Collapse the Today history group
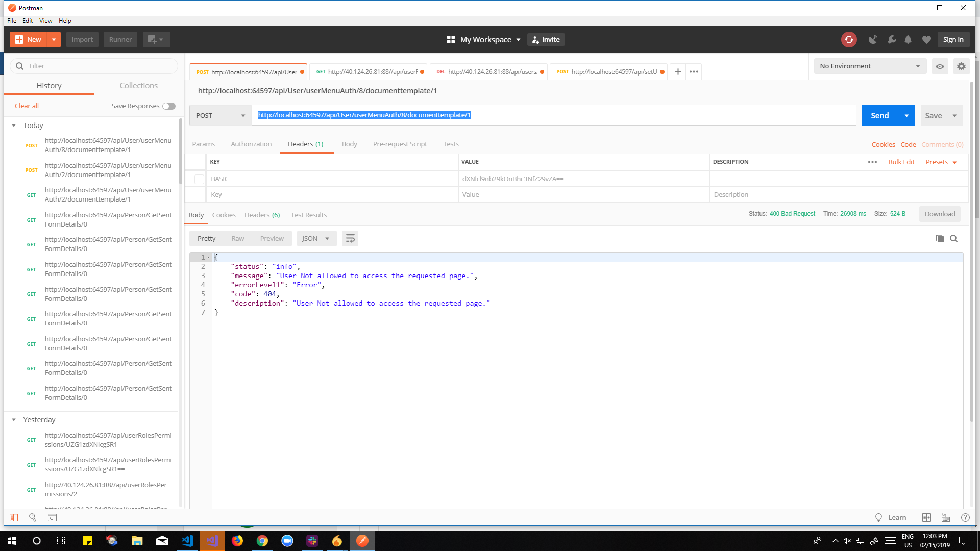This screenshot has height=551, width=980. pyautogui.click(x=14, y=126)
